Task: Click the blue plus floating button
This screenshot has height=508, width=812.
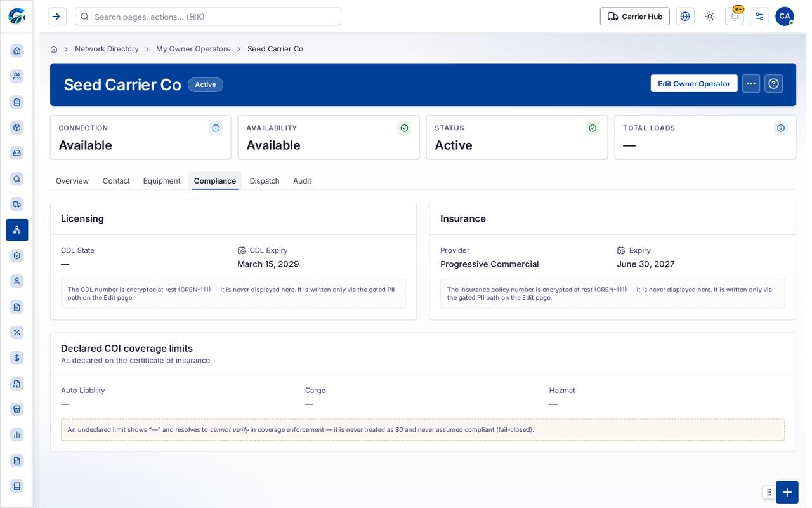Action: click(787, 492)
